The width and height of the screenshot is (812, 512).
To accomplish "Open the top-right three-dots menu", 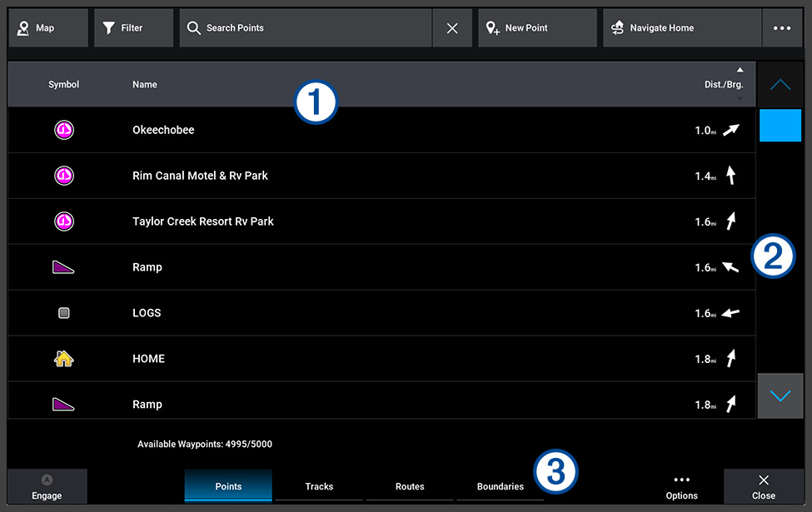I will 782,28.
